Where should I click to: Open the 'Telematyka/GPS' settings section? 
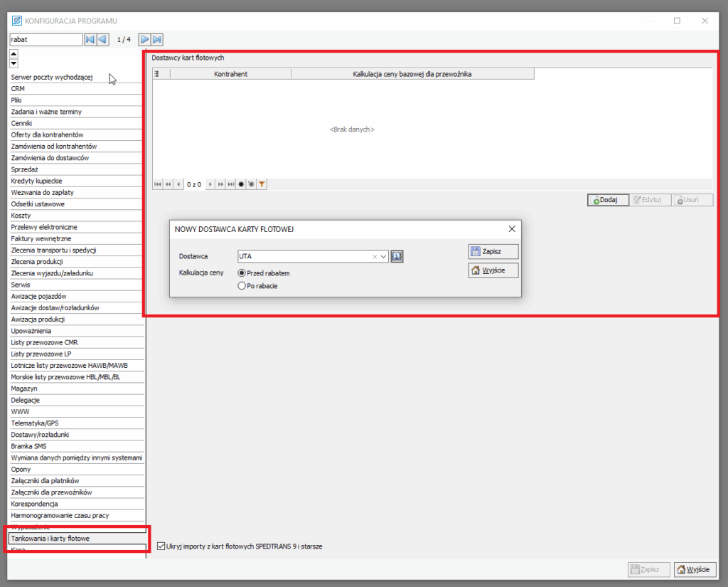click(35, 423)
